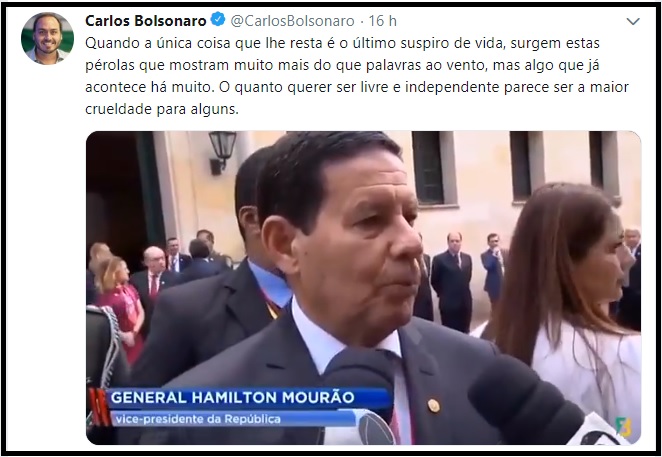Select the tweet text starting with 'Quando a única'

(357, 76)
